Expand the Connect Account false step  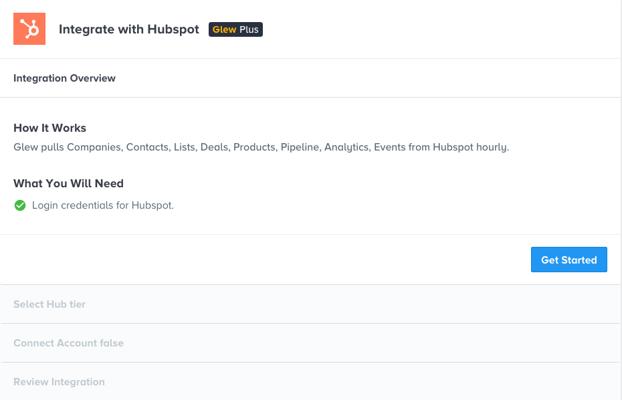[x=310, y=343]
